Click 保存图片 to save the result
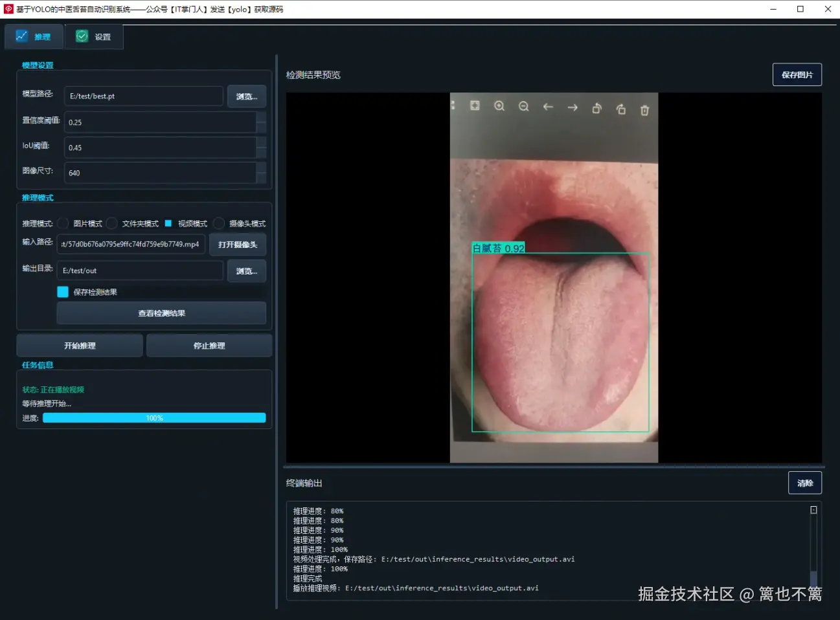 [797, 74]
